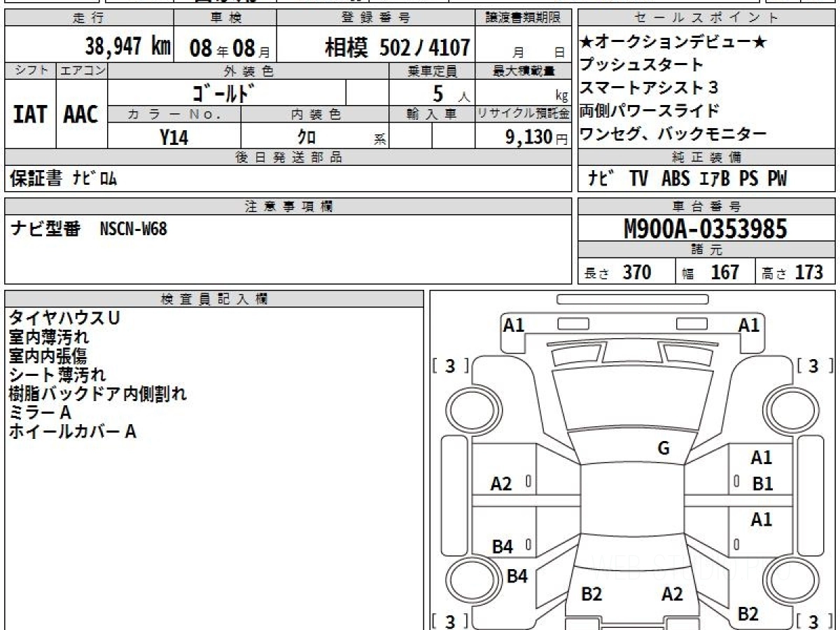Click the B1 damage mark on diagram

(x=762, y=483)
